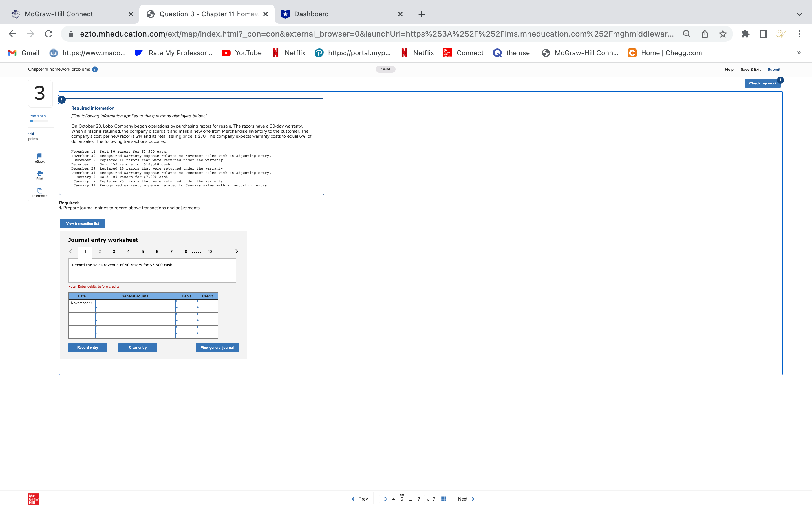
Task: Select worksheet tab 5
Action: (143, 252)
